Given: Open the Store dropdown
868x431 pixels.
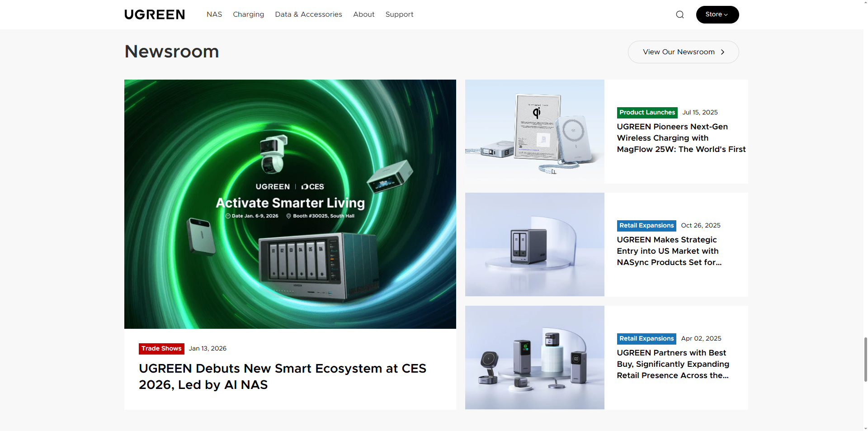Looking at the screenshot, I should pyautogui.click(x=717, y=14).
